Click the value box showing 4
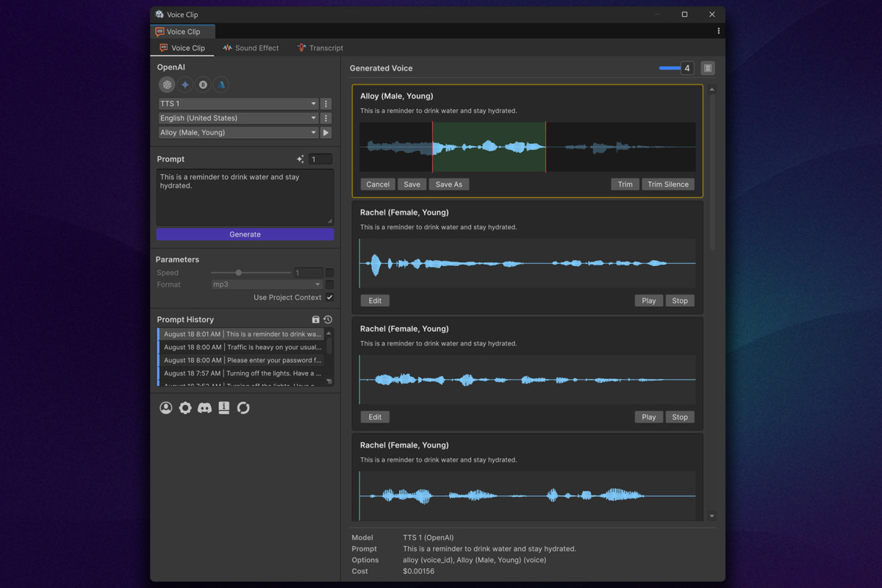 click(x=687, y=68)
